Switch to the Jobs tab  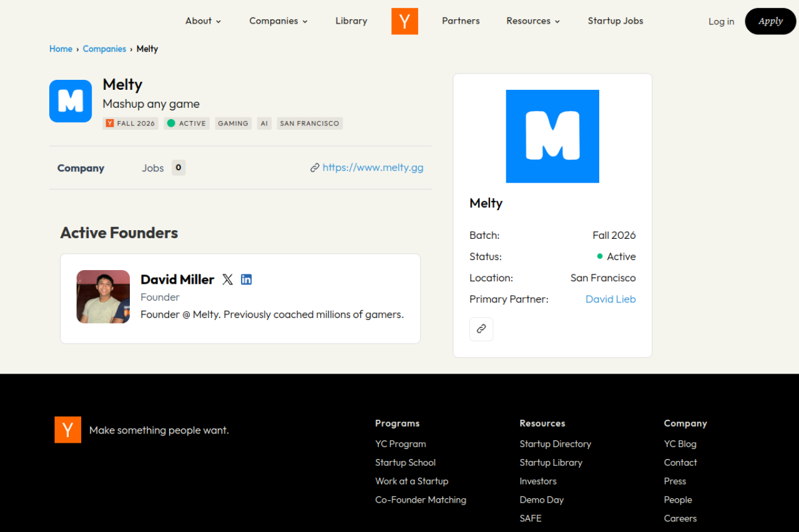164,168
